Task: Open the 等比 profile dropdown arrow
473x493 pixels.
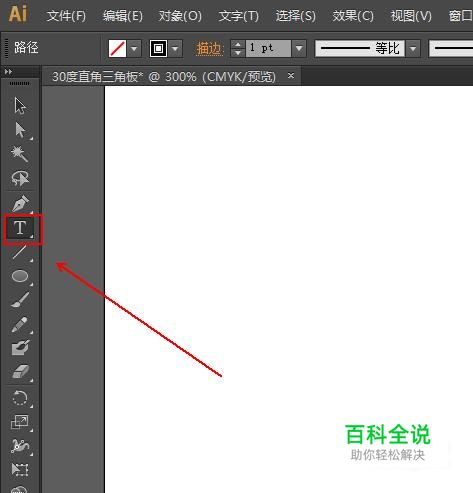Action: (x=413, y=49)
